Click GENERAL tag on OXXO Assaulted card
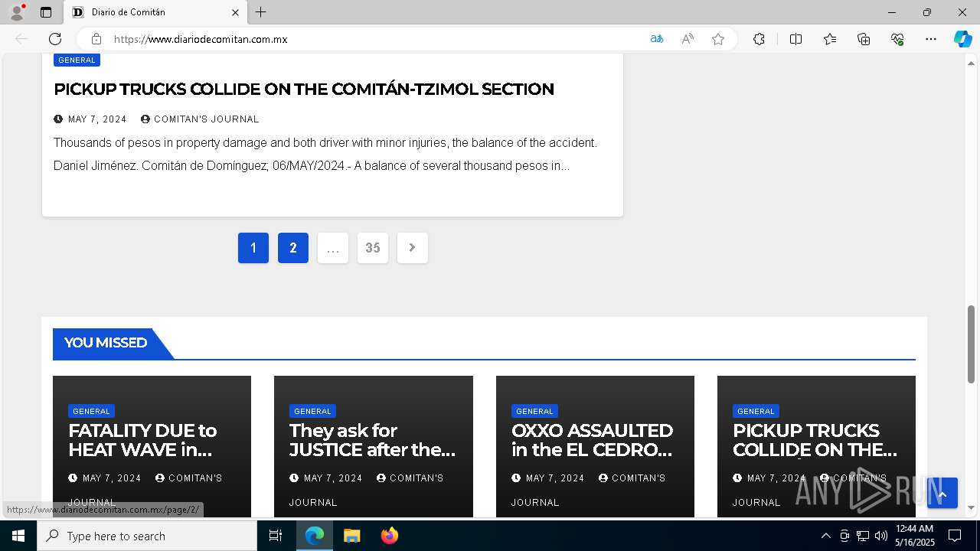Screen dimensions: 980x551 coord(534,411)
